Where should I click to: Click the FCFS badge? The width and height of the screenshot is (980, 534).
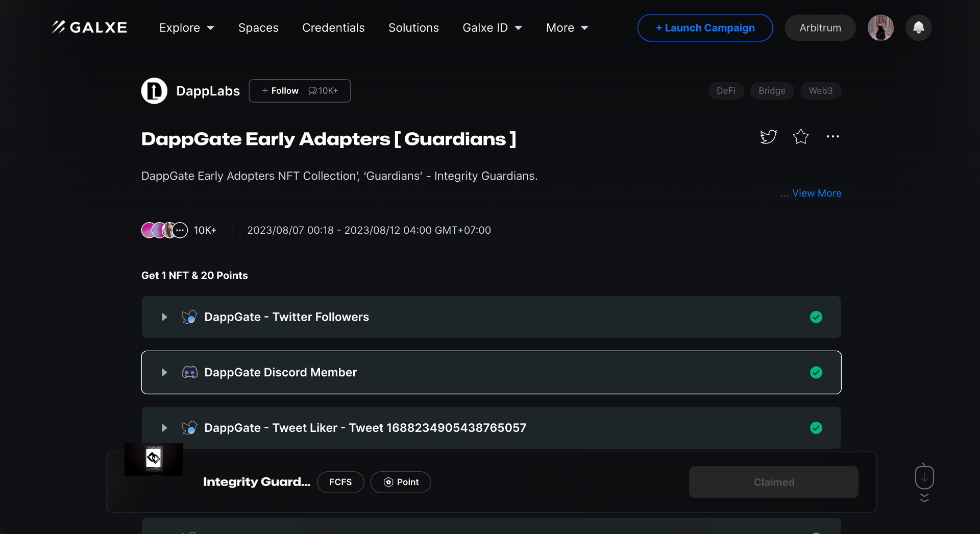pyautogui.click(x=340, y=482)
